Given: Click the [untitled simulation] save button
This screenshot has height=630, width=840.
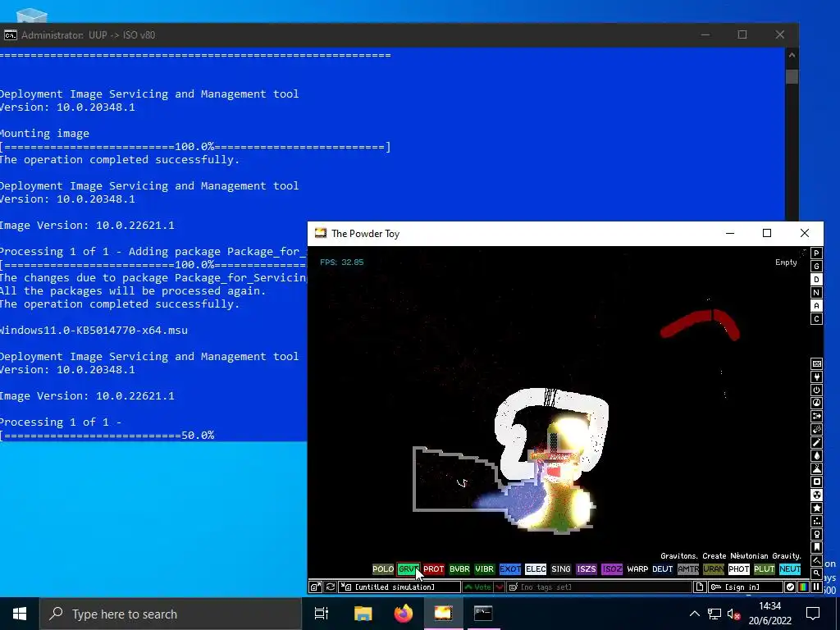Looking at the screenshot, I should 399,587.
